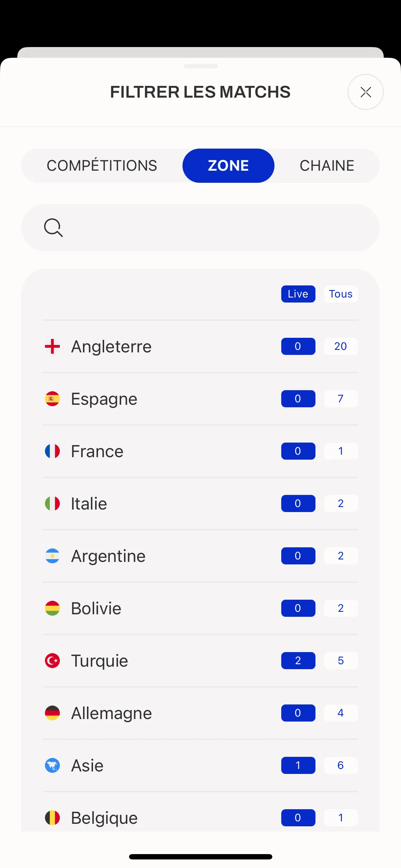Screen dimensions: 401x868
Task: Tap the Spain flag icon
Action: coord(52,399)
